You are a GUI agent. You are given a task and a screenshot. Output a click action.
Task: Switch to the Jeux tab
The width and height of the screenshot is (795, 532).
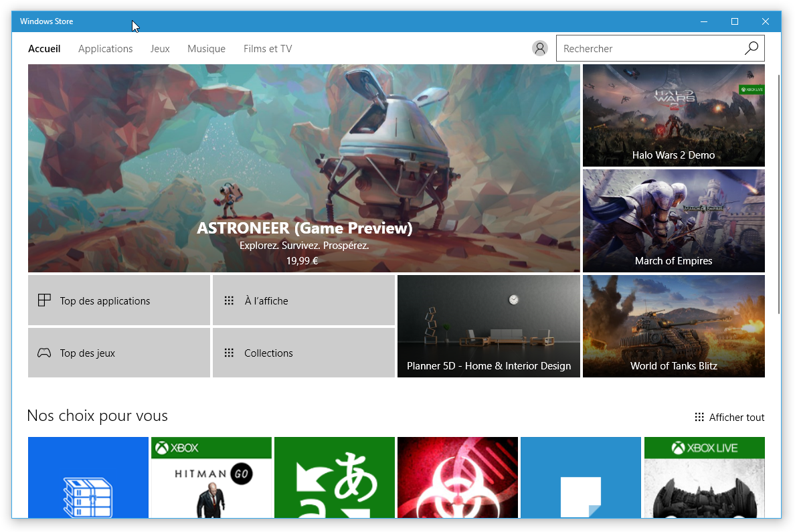click(x=160, y=49)
